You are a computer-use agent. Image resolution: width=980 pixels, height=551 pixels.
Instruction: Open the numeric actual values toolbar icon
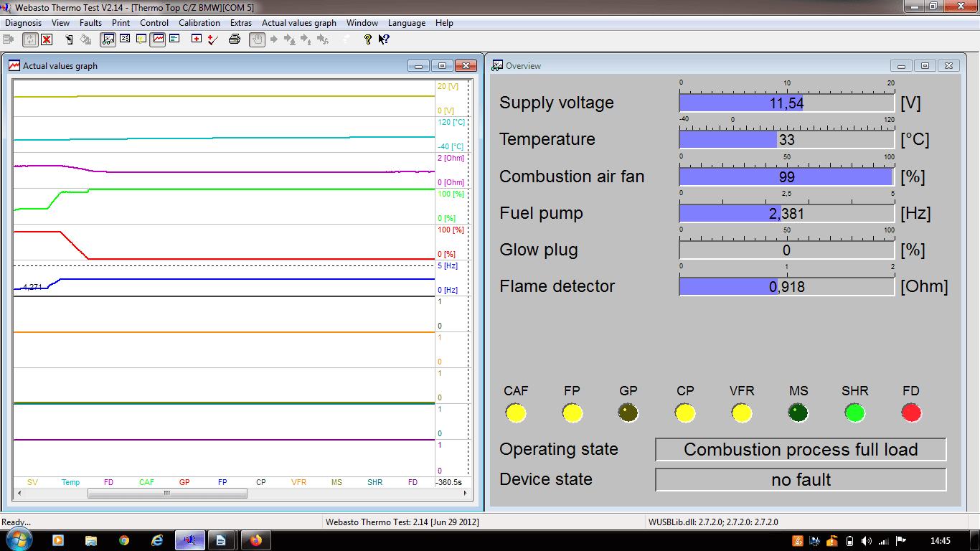[125, 39]
